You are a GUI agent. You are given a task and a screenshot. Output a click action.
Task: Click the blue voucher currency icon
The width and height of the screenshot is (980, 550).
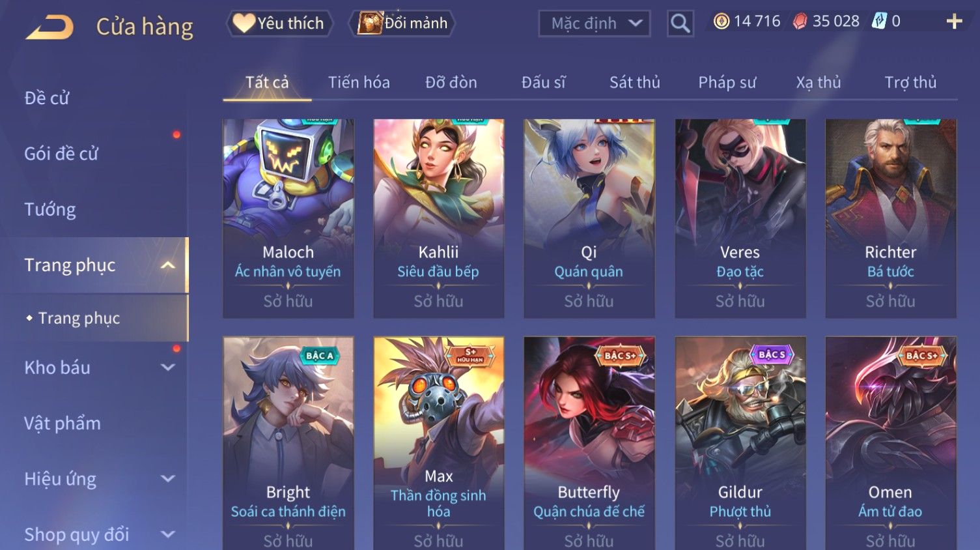click(879, 22)
